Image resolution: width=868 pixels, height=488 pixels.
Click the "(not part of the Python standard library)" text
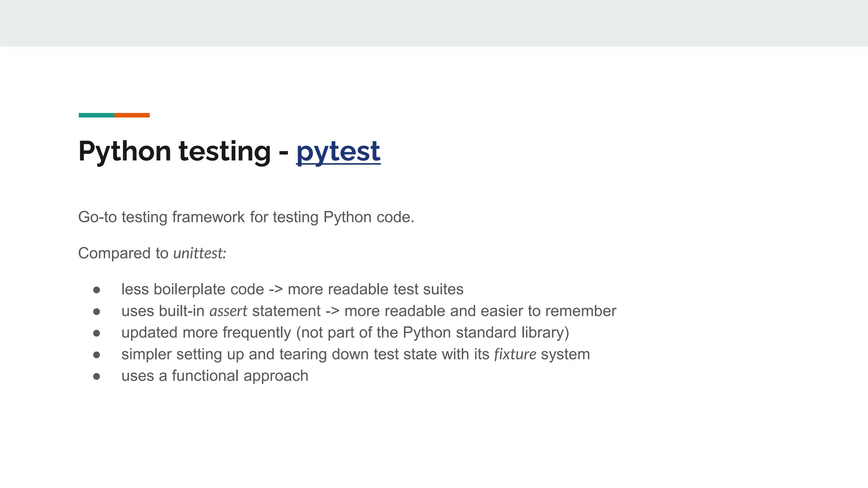coord(432,333)
